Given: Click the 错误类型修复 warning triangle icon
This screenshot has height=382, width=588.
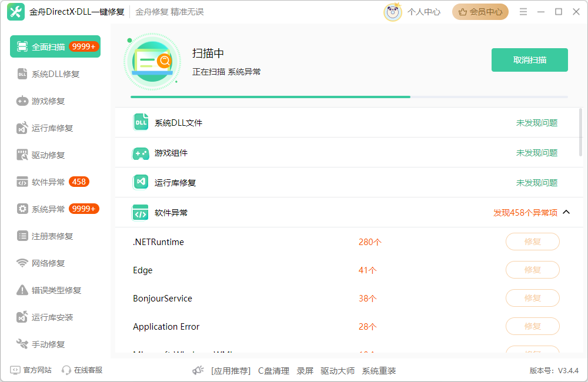Looking at the screenshot, I should (x=22, y=290).
